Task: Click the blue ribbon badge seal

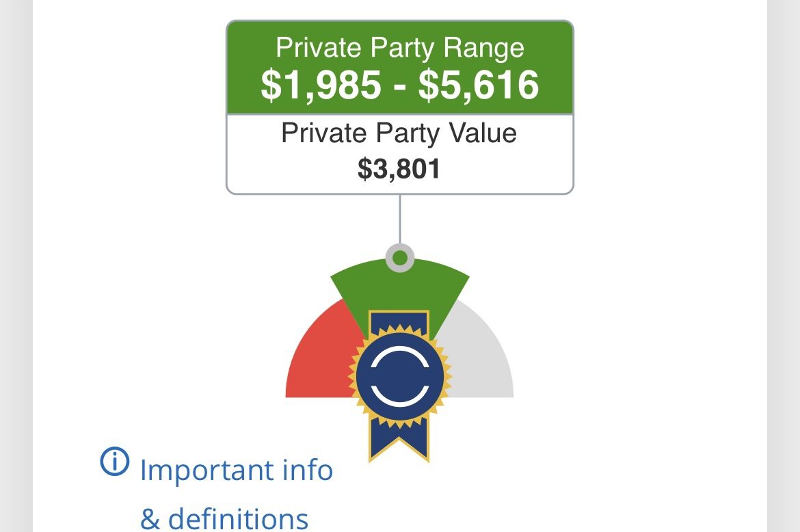Action: coord(399,377)
